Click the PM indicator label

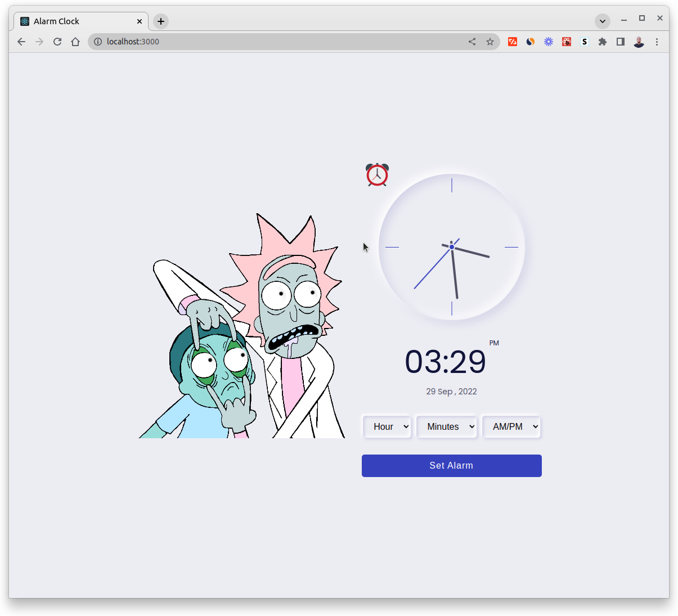coord(494,343)
